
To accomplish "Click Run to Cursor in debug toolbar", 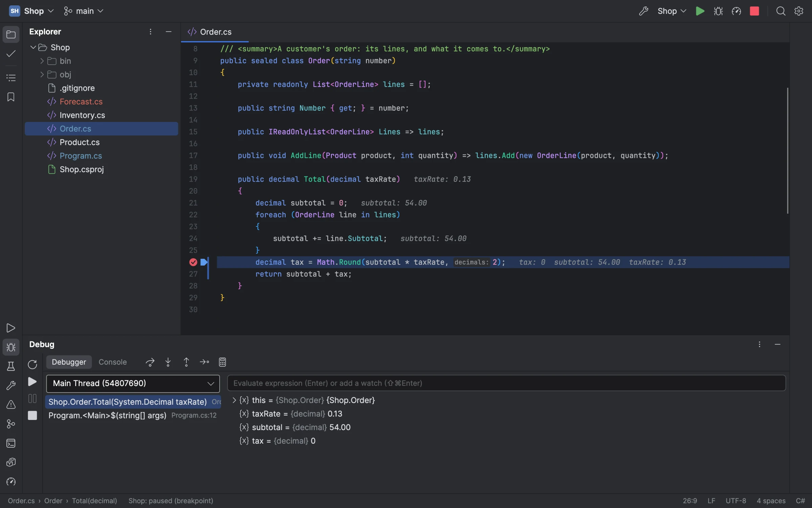I will 204,362.
